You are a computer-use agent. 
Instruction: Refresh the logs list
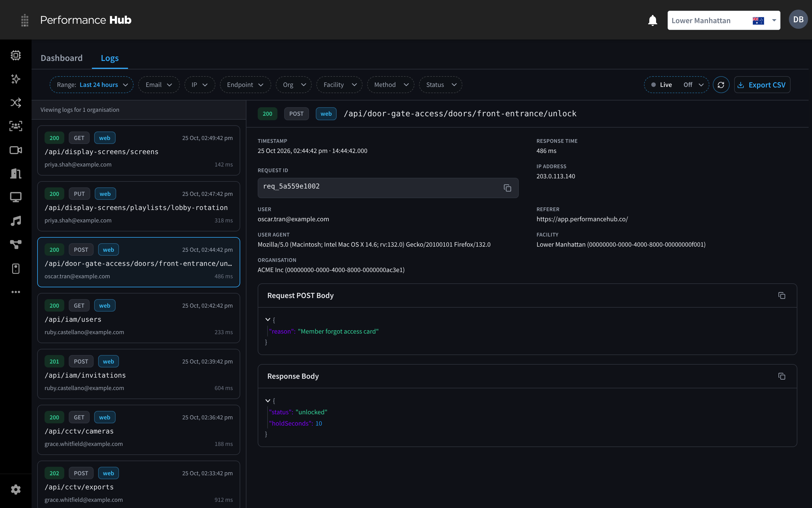(x=721, y=85)
